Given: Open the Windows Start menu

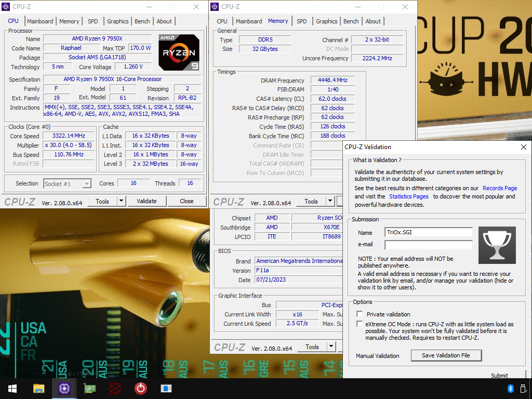Looking at the screenshot, I should 12,389.
